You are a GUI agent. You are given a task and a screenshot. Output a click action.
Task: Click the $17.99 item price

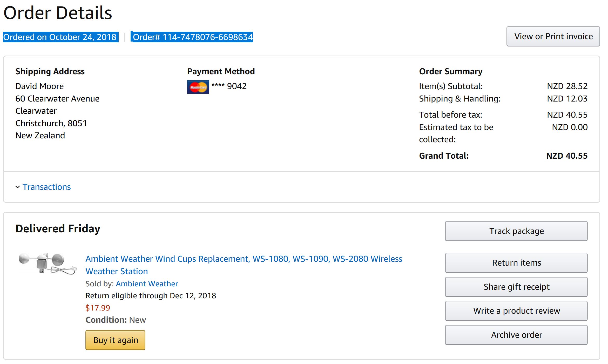click(x=98, y=308)
